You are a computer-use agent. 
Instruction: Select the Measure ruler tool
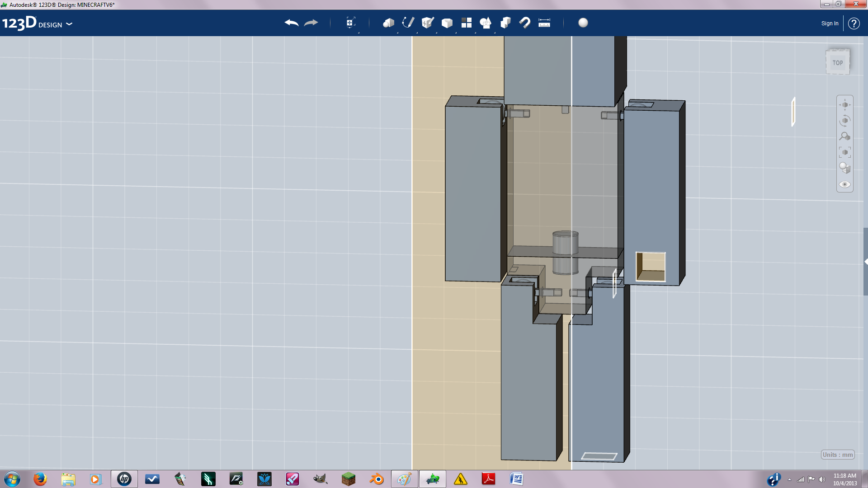click(544, 23)
